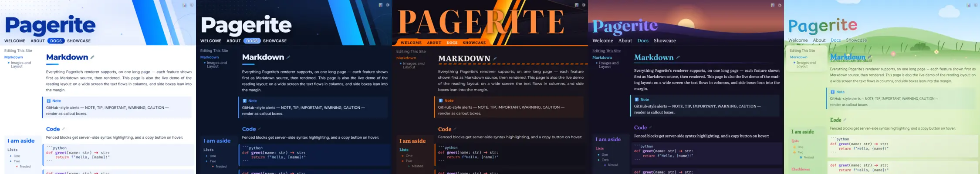Click edit pencil beside Code in orange panel
980x174 pixels.
pos(455,129)
